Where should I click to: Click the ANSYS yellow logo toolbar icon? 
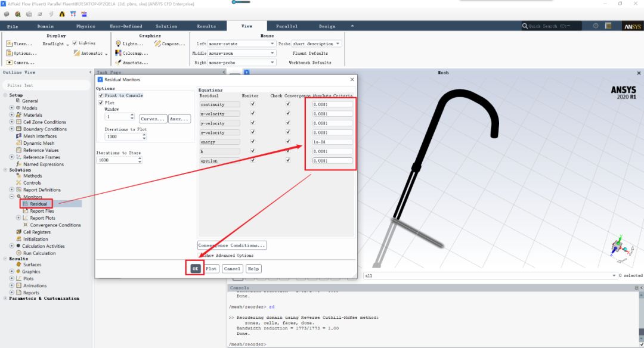click(62, 14)
